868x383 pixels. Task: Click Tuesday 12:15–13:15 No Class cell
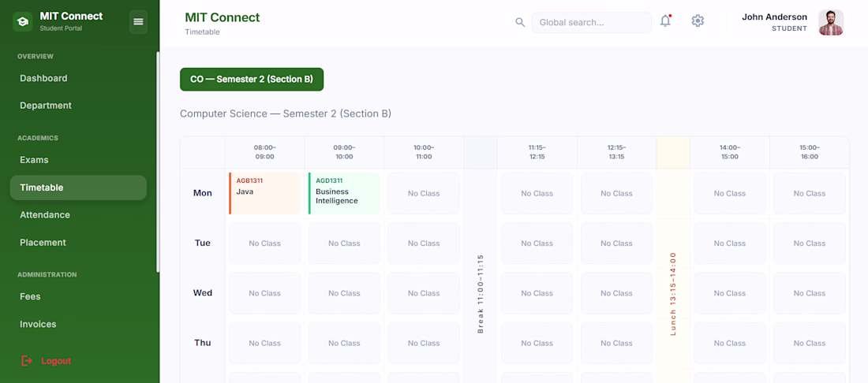[x=617, y=244]
